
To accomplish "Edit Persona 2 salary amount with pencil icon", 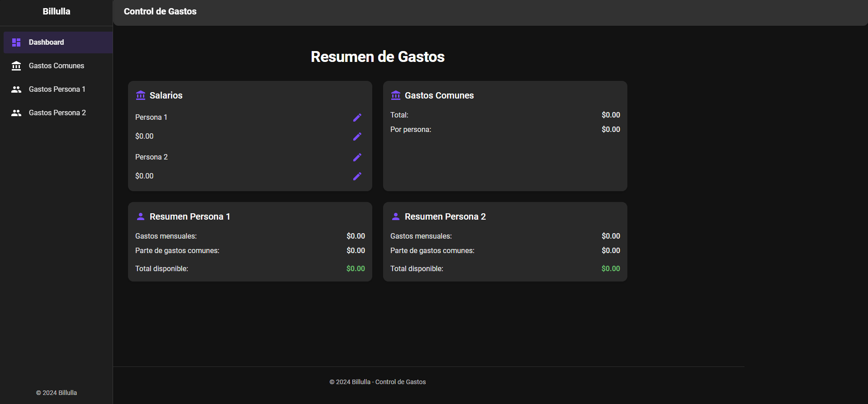I will [357, 176].
